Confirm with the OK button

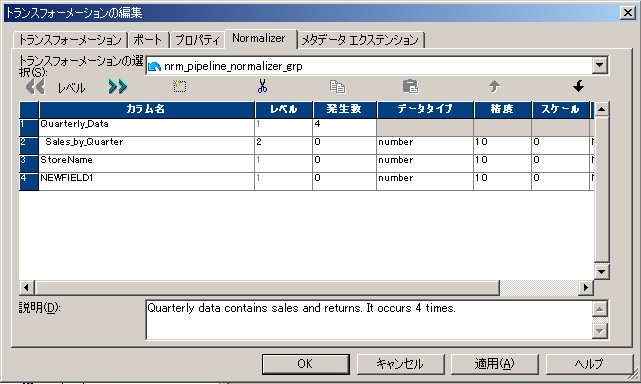305,364
